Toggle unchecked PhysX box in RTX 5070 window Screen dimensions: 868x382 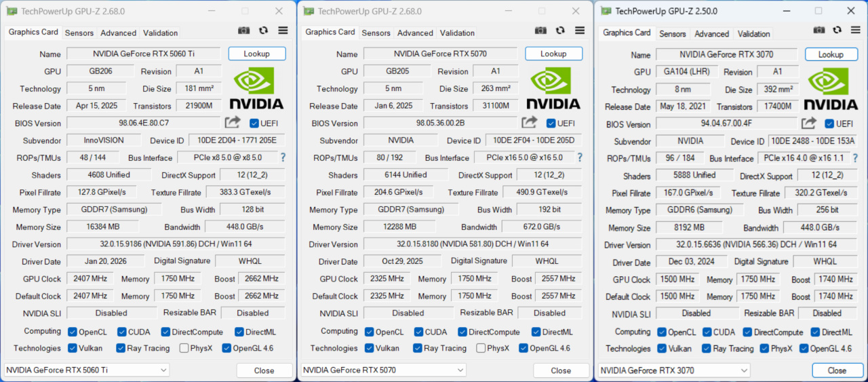pos(481,348)
